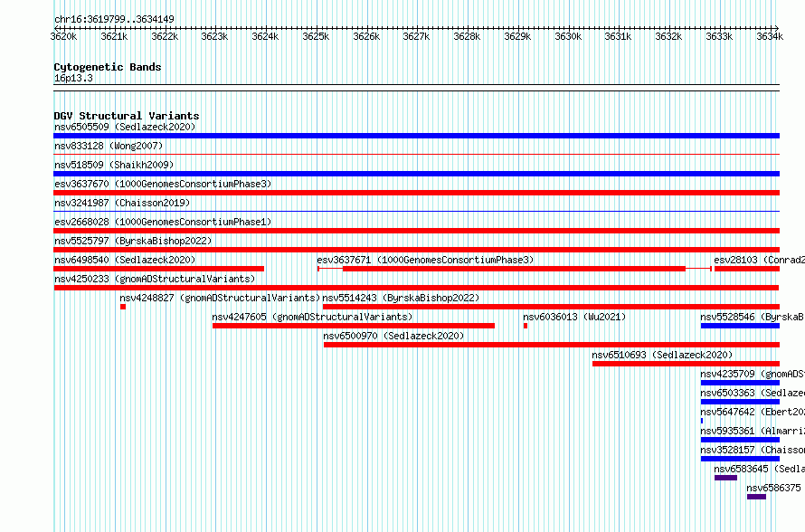Screen dimensions: 805x532
Task: Select the small red marker of nsv6036013
Action: click(x=526, y=326)
